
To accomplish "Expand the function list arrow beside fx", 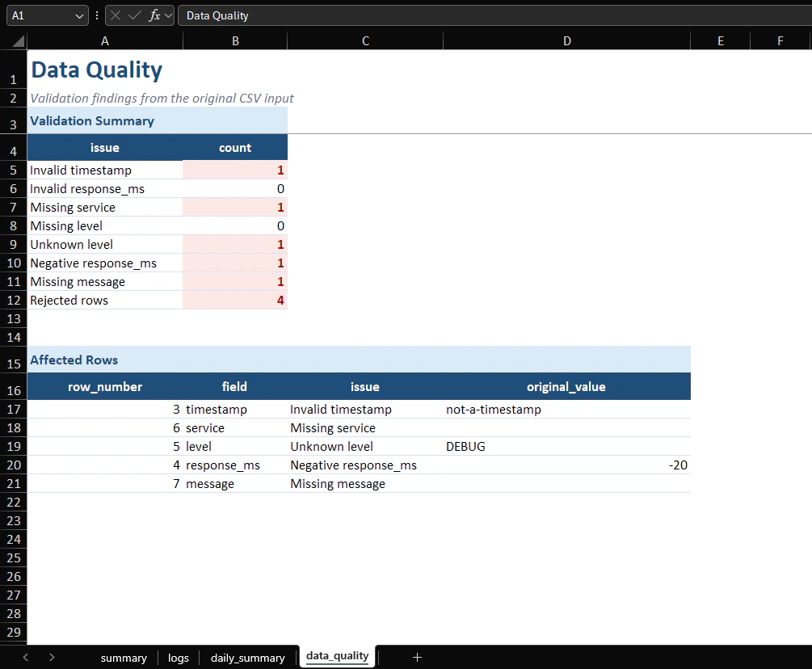I will (x=168, y=16).
